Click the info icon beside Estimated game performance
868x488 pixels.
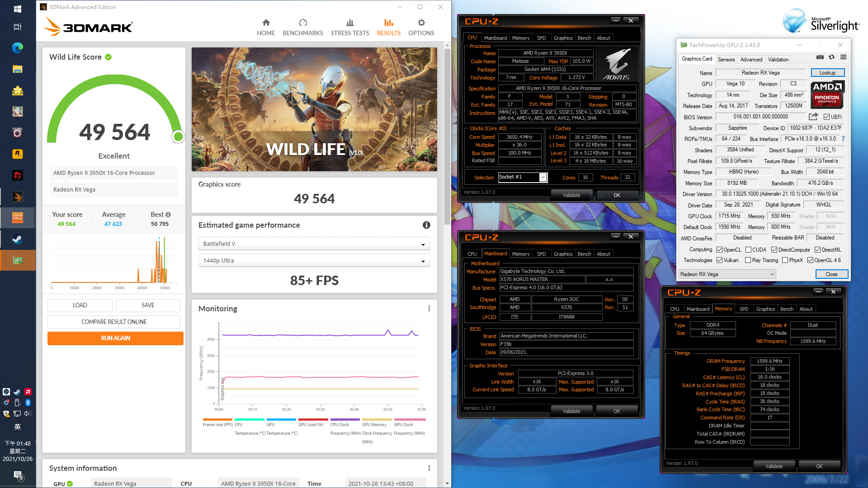click(426, 225)
